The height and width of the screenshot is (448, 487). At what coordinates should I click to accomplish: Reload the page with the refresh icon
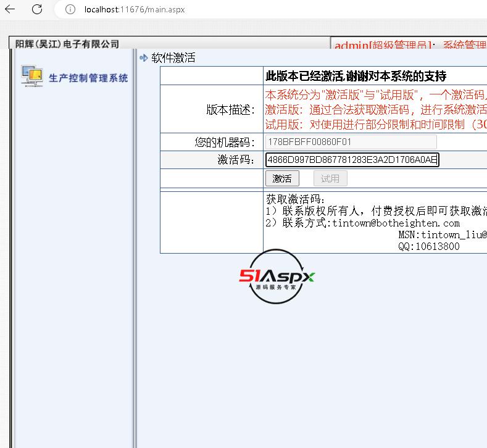coord(37,9)
